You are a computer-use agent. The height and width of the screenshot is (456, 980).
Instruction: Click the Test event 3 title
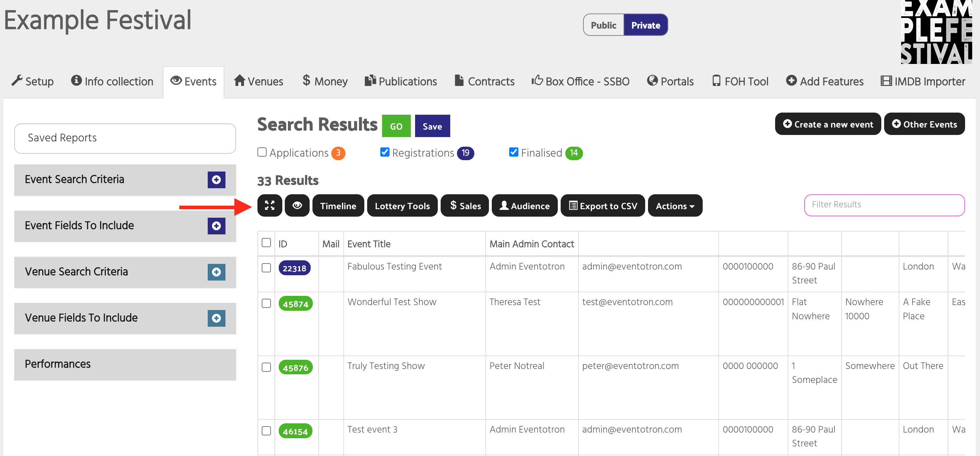(x=372, y=429)
